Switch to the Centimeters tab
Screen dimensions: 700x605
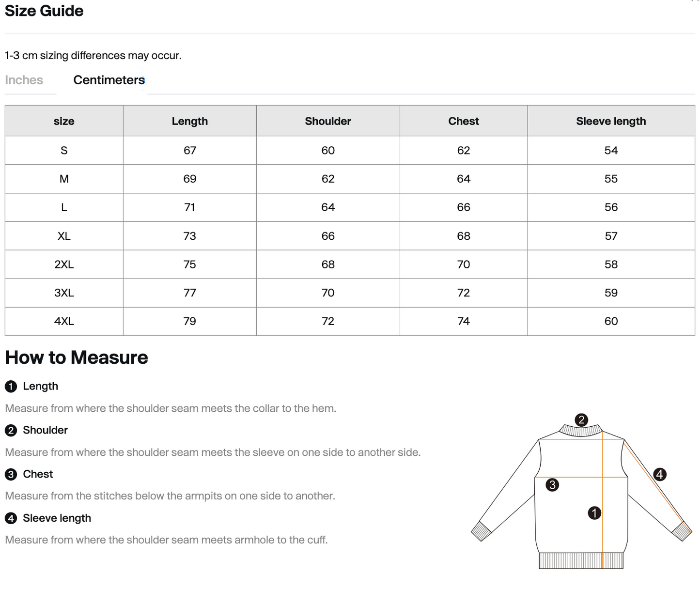click(109, 80)
